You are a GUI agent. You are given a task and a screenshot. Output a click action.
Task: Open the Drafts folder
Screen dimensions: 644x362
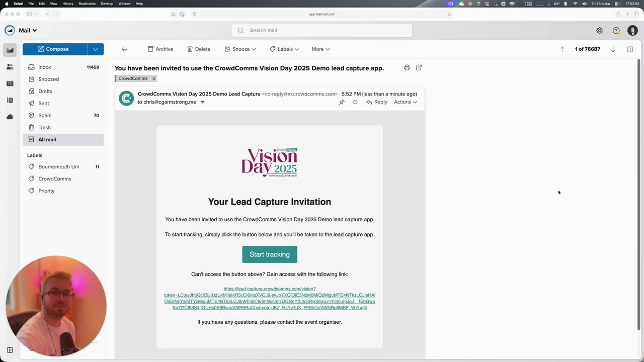tap(63, 92)
